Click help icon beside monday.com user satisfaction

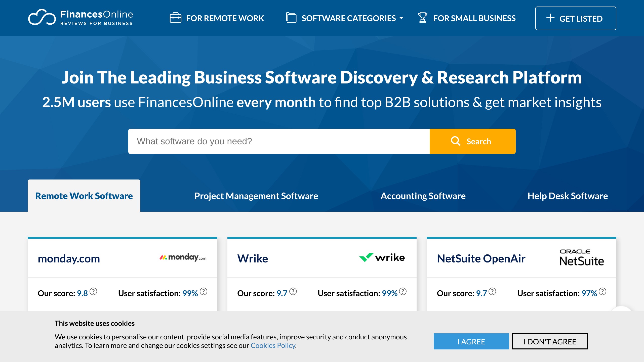204,291
